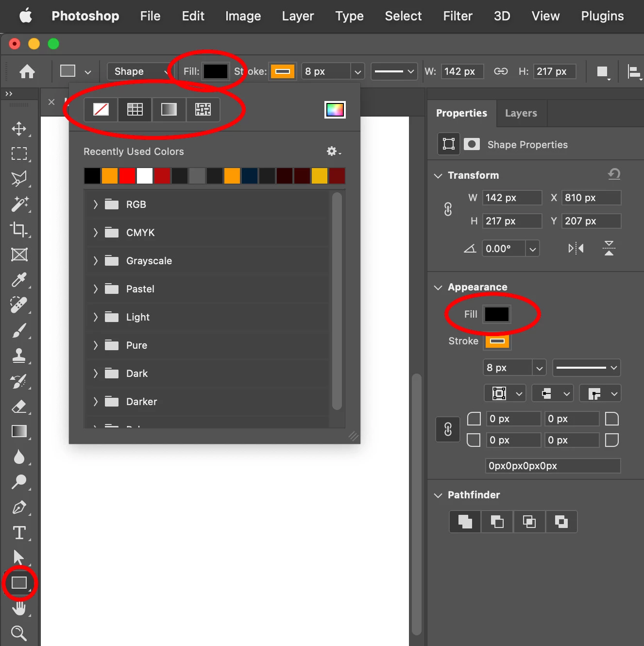Click the Home icon in options bar

coord(27,71)
